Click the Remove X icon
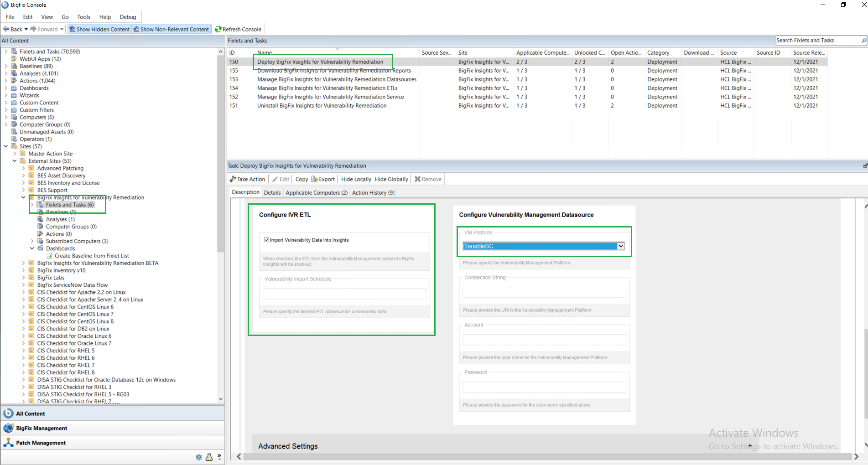The height and width of the screenshot is (465, 868). [417, 179]
